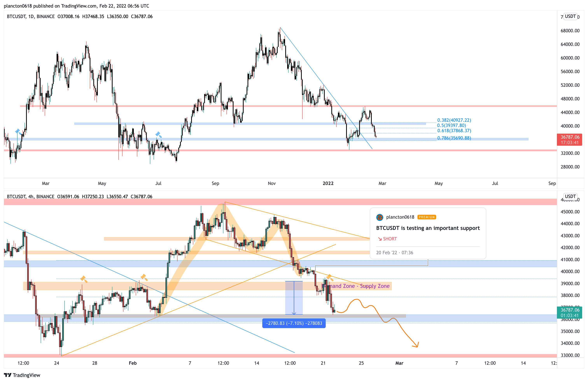
Task: Click the 2022 label on the daily time axis
Action: pyautogui.click(x=328, y=183)
